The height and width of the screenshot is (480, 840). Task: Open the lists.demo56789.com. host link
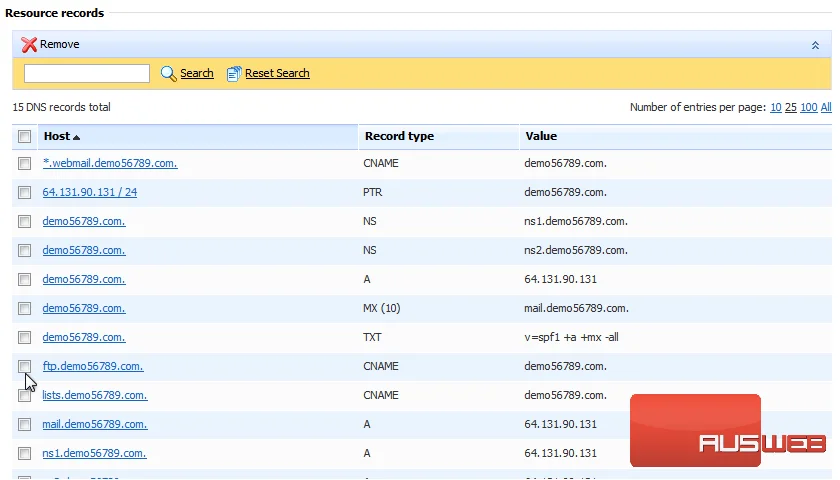[95, 395]
